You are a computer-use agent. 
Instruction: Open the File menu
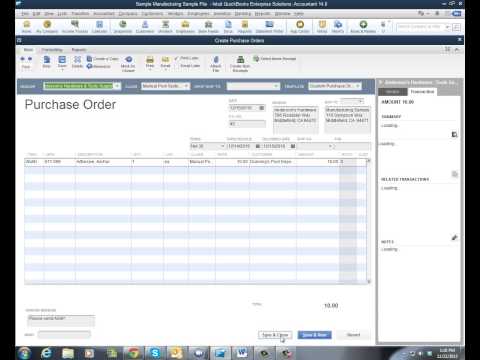click(x=25, y=14)
